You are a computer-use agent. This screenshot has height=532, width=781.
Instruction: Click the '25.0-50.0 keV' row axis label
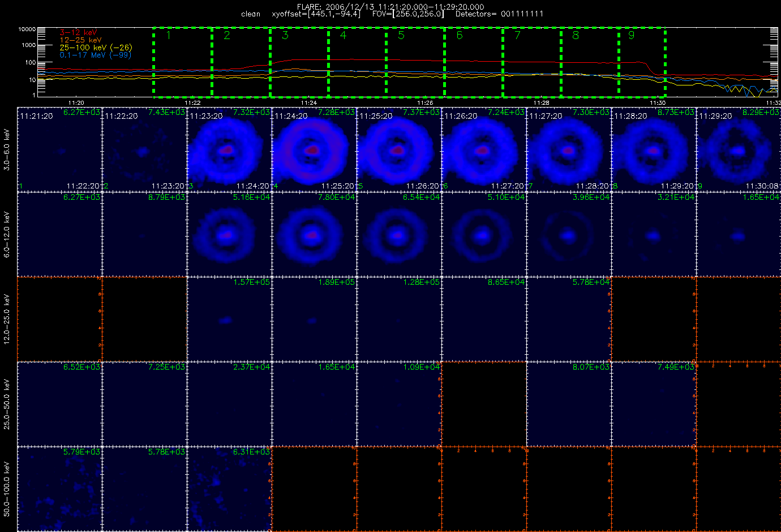[7, 404]
